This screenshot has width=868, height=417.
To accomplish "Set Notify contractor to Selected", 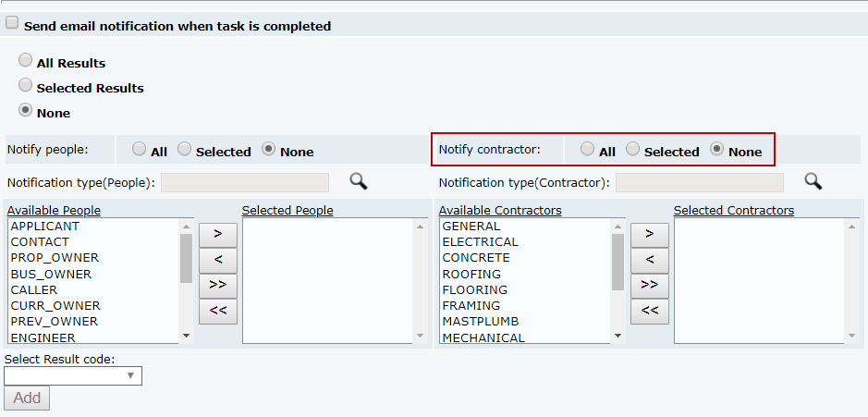I will point(632,149).
